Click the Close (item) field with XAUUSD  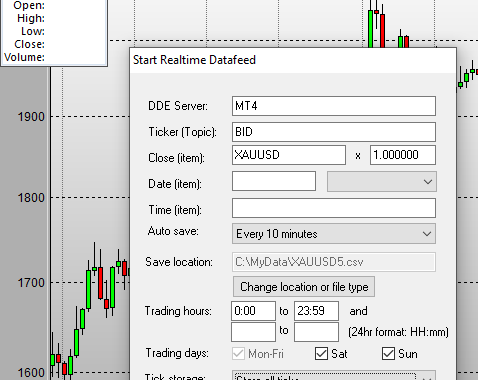[289, 155]
